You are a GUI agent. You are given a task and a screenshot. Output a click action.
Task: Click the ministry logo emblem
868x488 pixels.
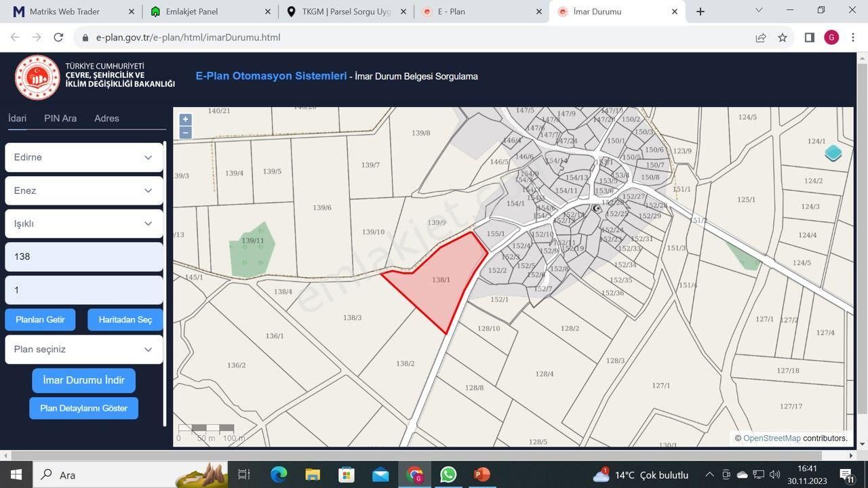pos(37,77)
